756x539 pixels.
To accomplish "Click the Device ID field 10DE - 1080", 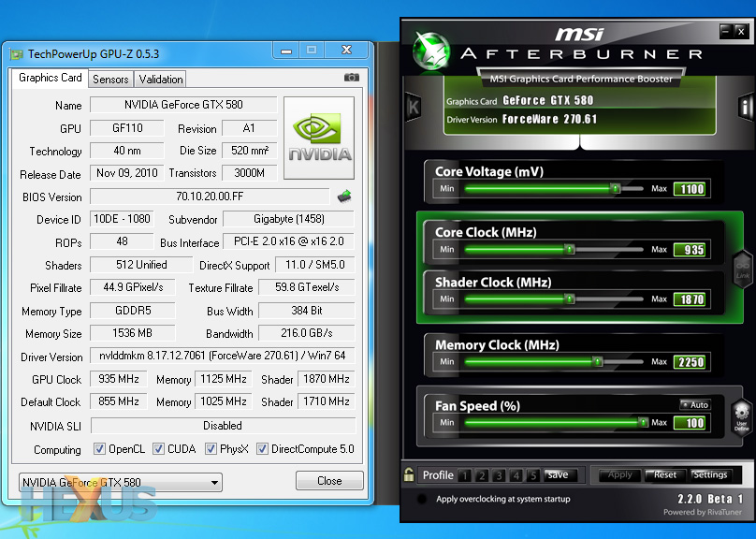I will [x=122, y=219].
